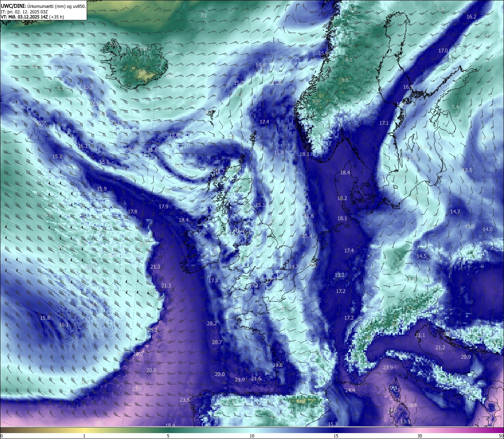The height and width of the screenshot is (439, 504).
Task: Click the 16.7 value near Scotland
Action: pyautogui.click(x=220, y=172)
